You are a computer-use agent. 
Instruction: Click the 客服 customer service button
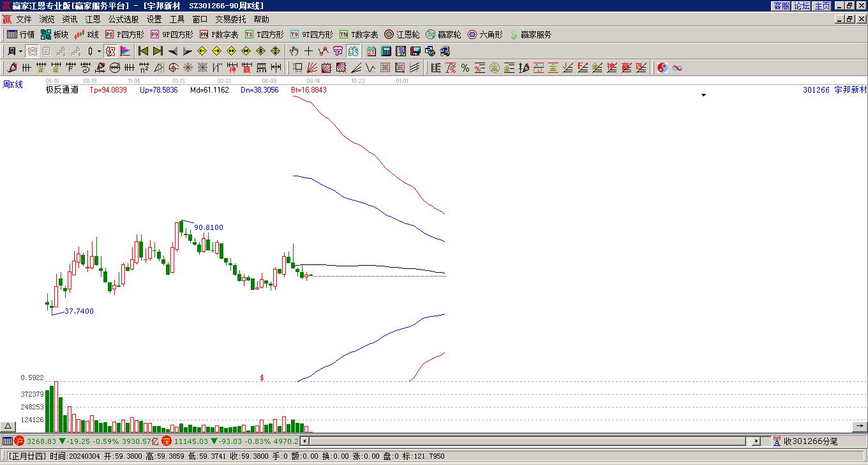[781, 6]
